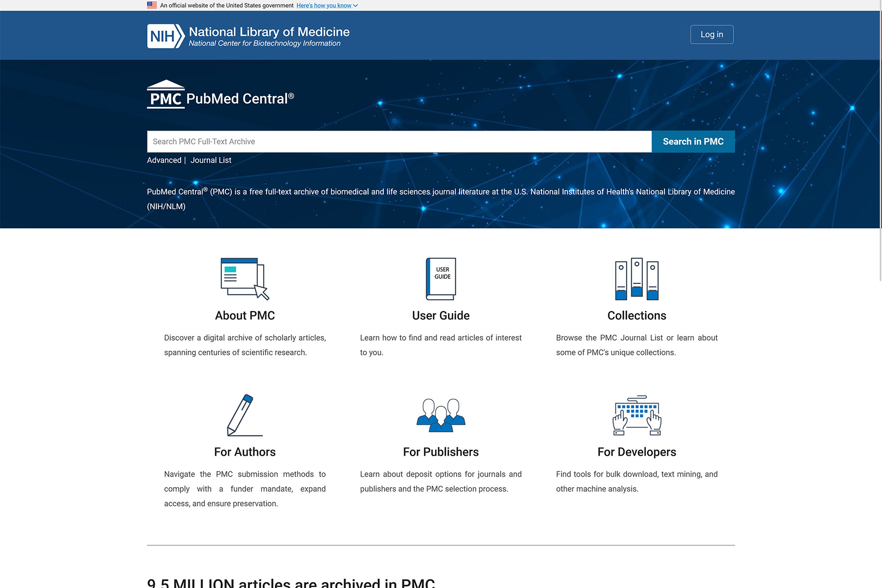The height and width of the screenshot is (588, 882).
Task: Click "An official website of the United States government"
Action: click(x=227, y=5)
